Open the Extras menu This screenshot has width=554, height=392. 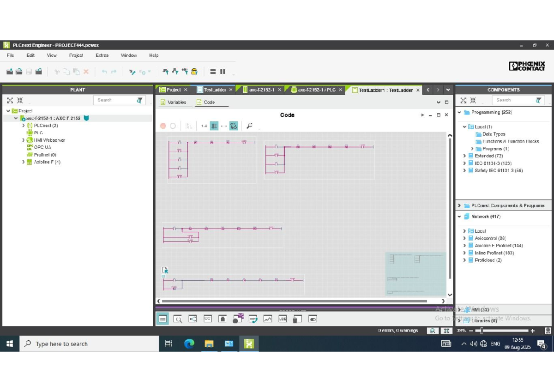coord(102,55)
